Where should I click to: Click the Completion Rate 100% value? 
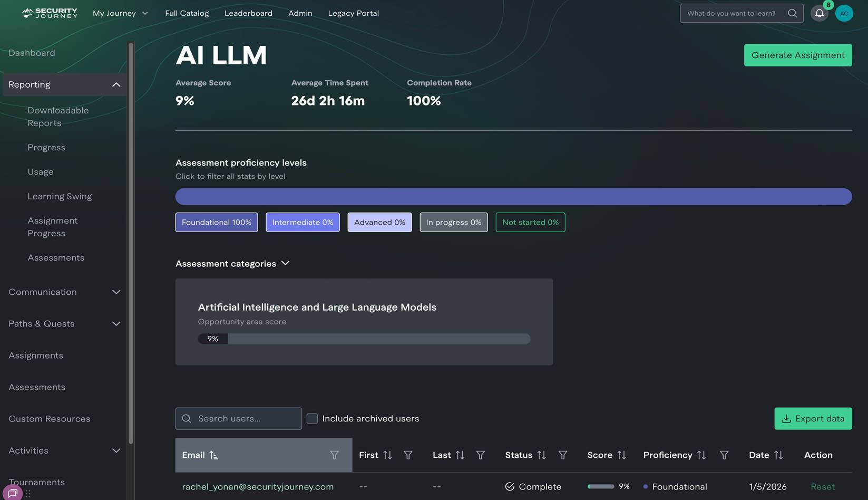(x=424, y=101)
